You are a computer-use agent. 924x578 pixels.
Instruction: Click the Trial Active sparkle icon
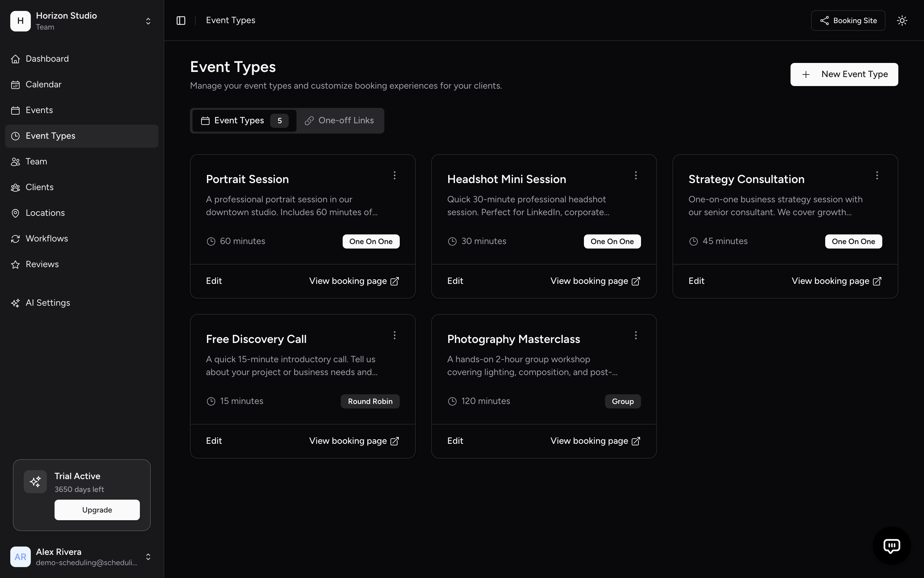[35, 482]
